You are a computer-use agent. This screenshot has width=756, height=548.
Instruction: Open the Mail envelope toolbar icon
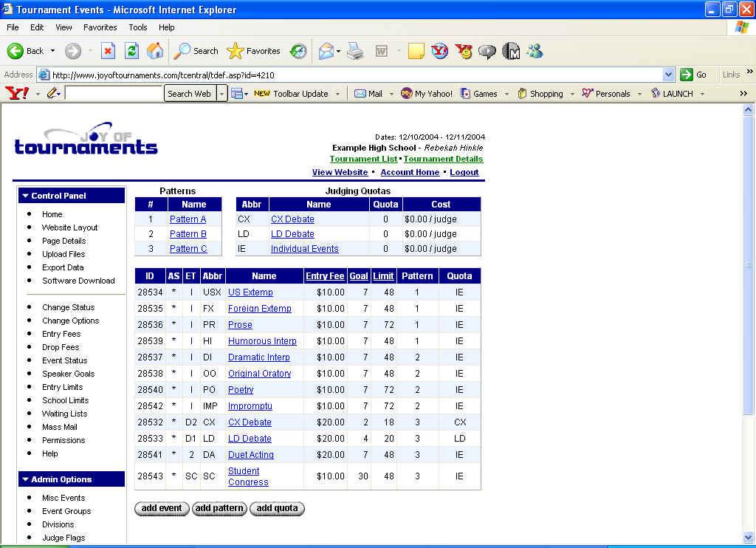click(326, 51)
